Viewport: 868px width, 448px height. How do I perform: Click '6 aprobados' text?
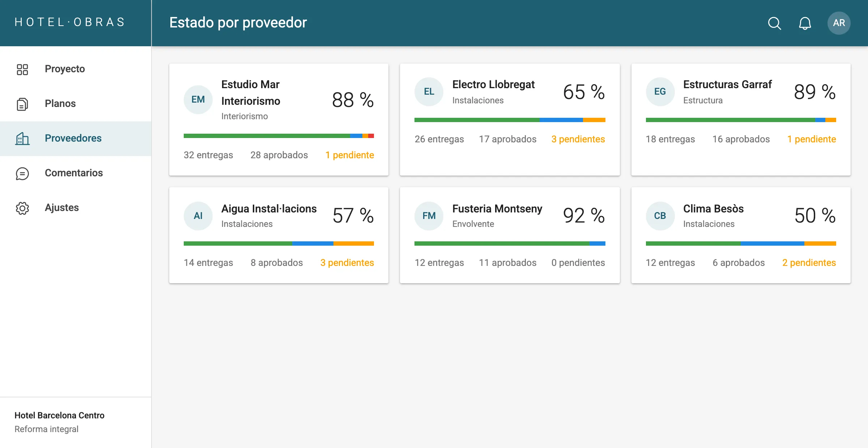[739, 263]
